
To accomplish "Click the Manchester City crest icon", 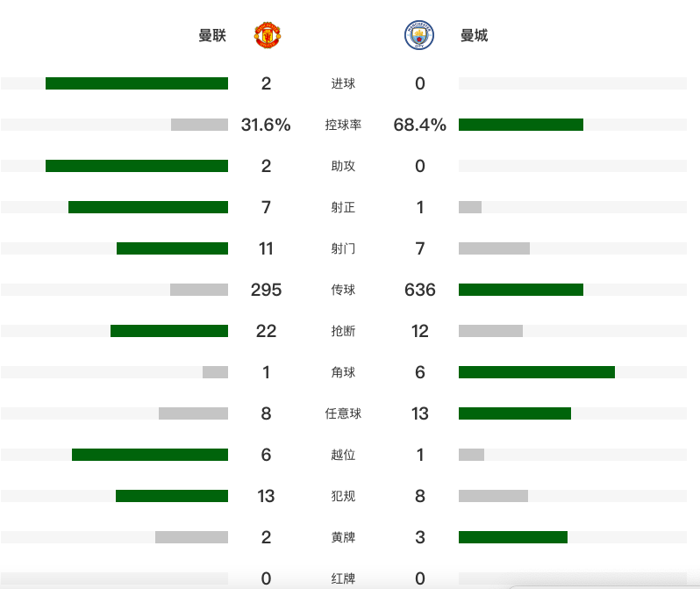I will pyautogui.click(x=418, y=35).
